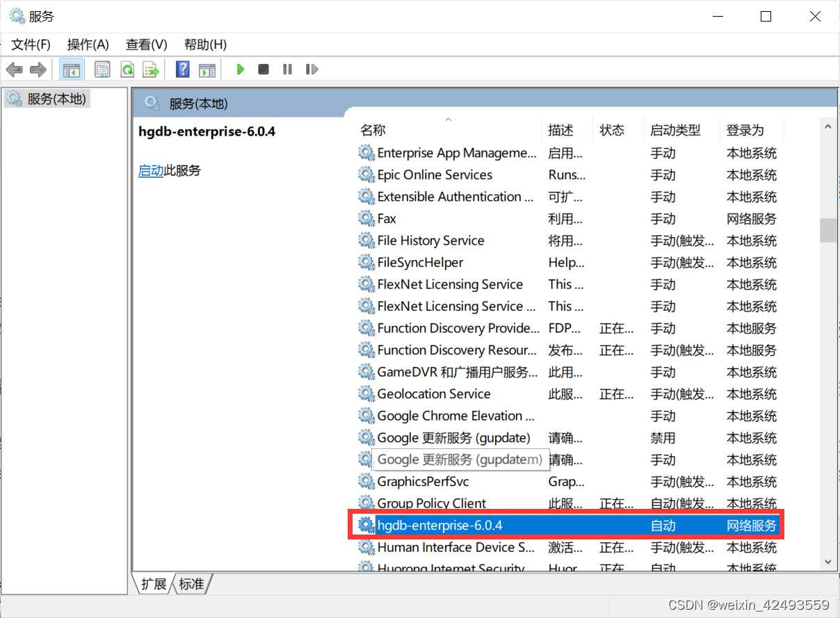This screenshot has height=618, width=840.
Task: Select Human Interface Device S... service name
Action: [x=456, y=547]
